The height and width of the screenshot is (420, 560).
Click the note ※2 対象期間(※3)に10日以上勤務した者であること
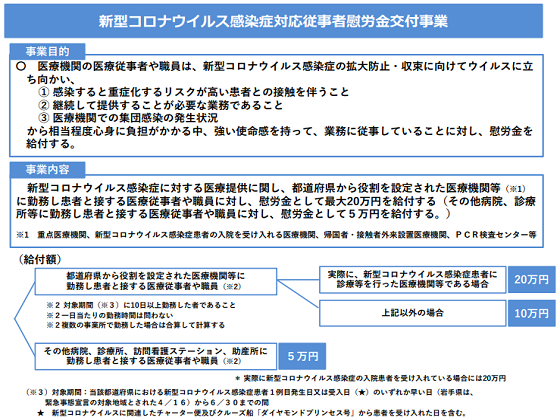coord(141,305)
